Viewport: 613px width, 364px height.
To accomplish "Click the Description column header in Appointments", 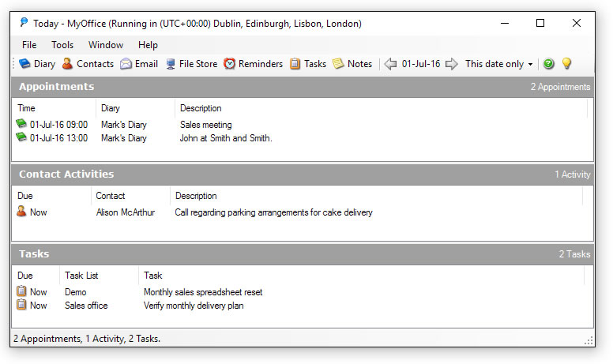I will click(x=201, y=108).
